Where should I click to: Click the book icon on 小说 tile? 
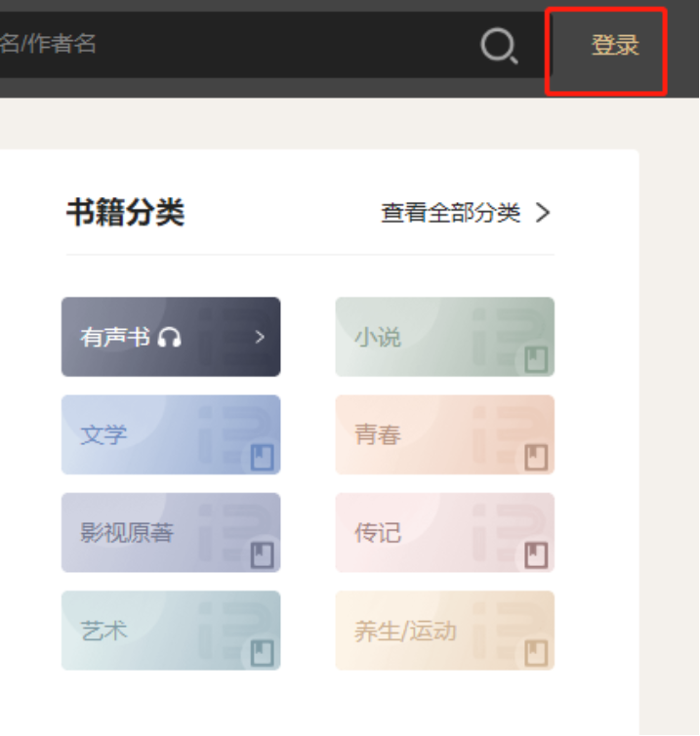(535, 359)
